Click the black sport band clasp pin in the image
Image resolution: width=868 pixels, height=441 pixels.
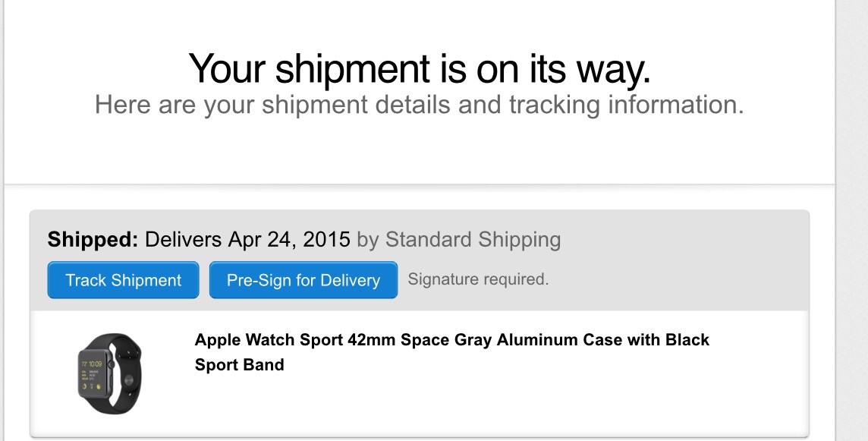(x=129, y=380)
